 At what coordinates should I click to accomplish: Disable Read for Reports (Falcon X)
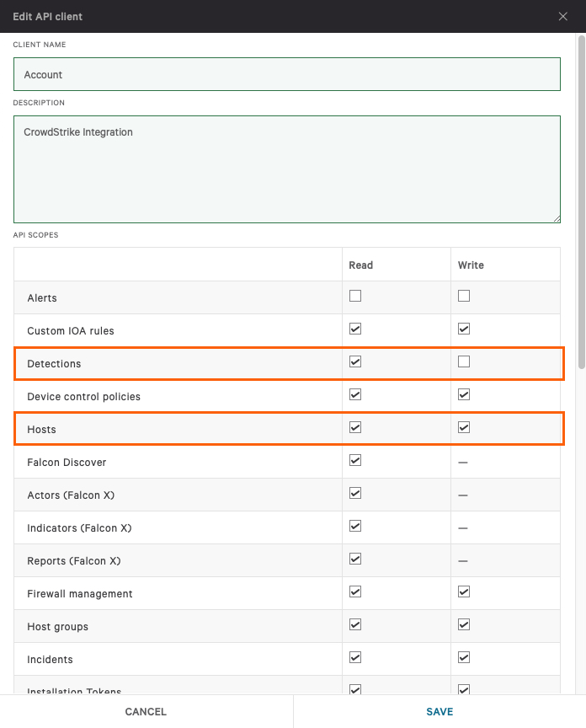pyautogui.click(x=354, y=559)
